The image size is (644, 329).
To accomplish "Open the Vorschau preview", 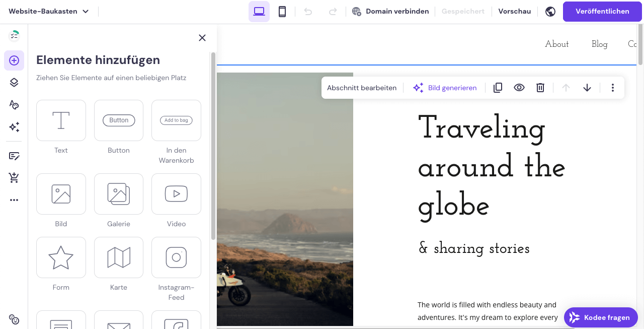I will tap(515, 11).
